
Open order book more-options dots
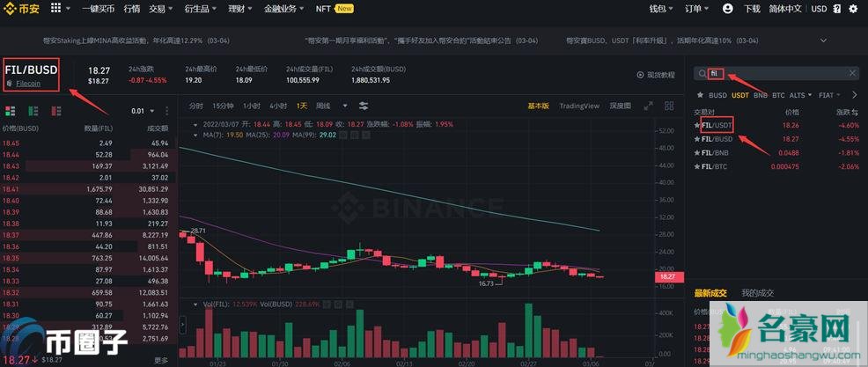click(166, 111)
